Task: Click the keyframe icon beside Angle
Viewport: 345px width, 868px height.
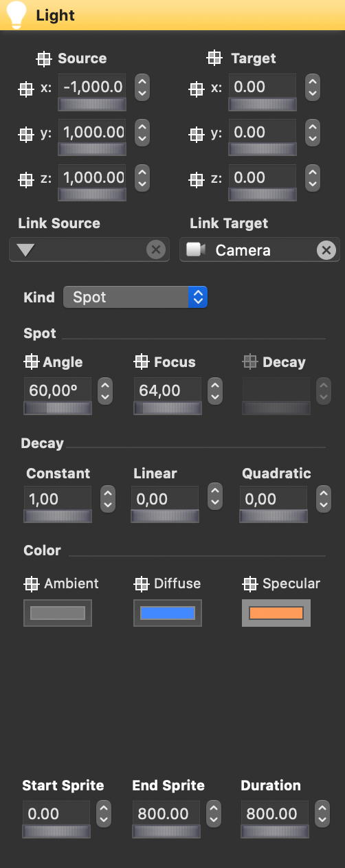Action: point(32,362)
